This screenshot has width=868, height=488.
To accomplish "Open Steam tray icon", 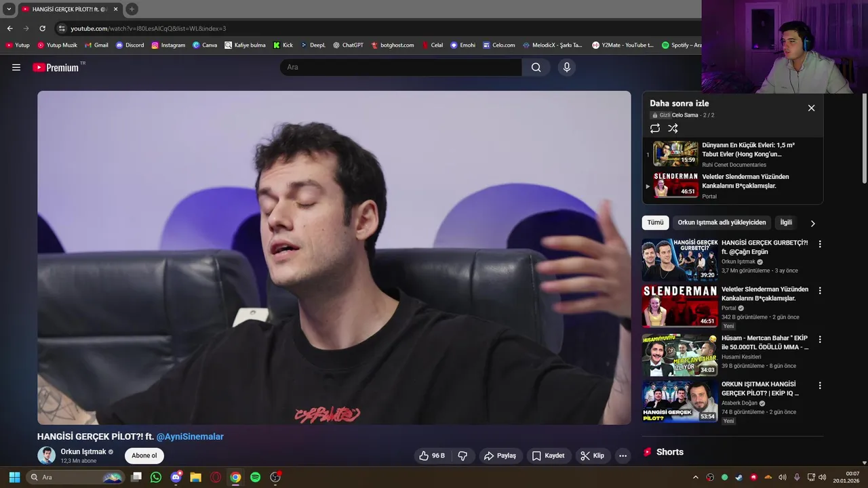I will click(738, 477).
